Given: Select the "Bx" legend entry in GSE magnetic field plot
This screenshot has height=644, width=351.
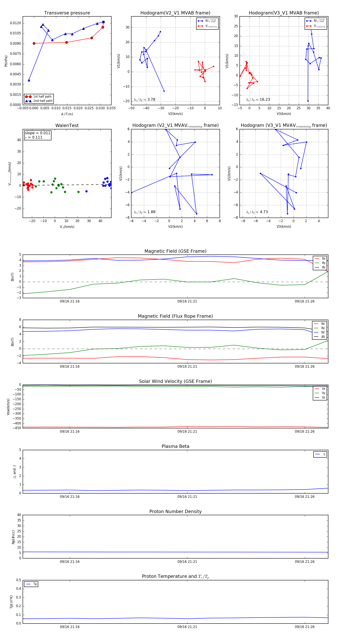Looking at the screenshot, I should [x=320, y=259].
